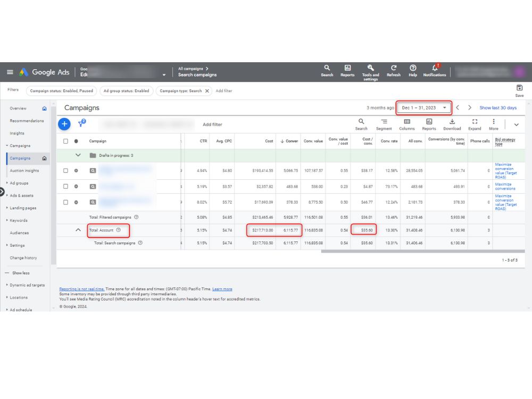Expand the side panel arrow at left edge
The width and height of the screenshot is (532, 399).
(2, 192)
